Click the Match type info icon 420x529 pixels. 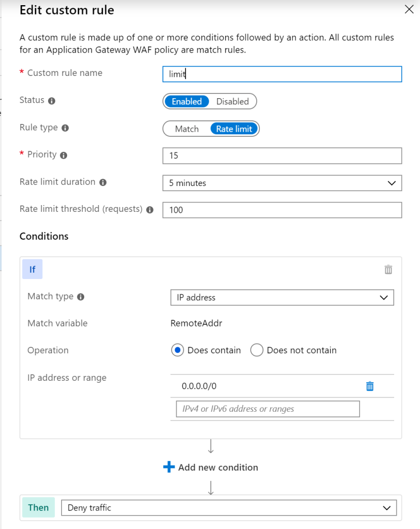[x=81, y=297]
